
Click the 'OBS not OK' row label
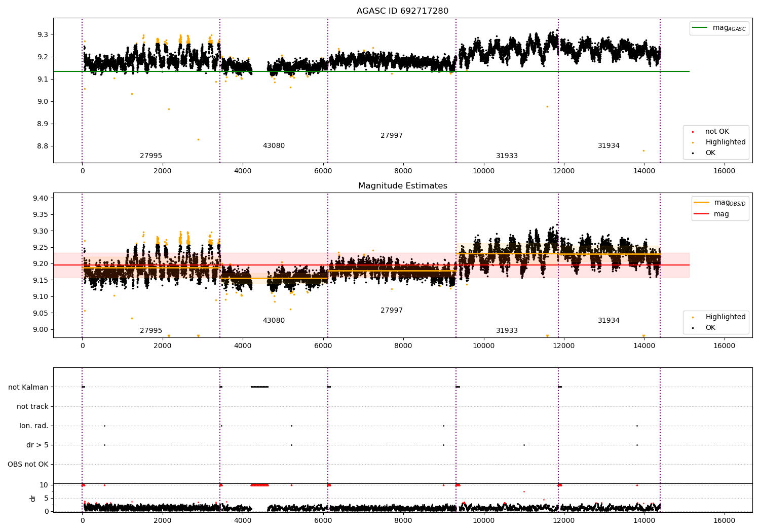(x=28, y=465)
